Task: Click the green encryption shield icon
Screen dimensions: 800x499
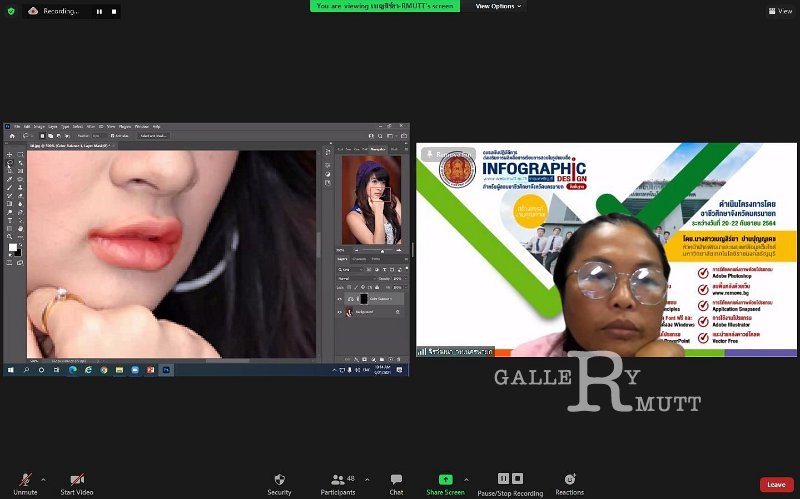Action: (x=10, y=11)
